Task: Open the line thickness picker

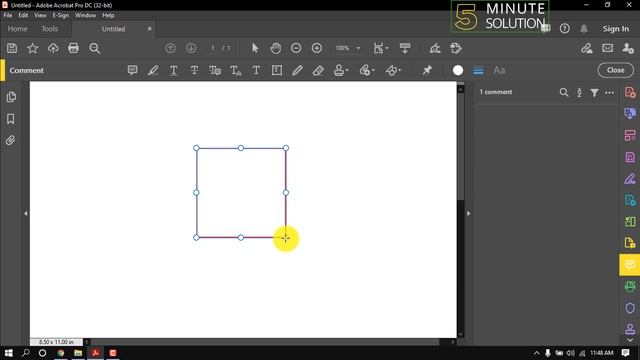Action: coord(478,70)
